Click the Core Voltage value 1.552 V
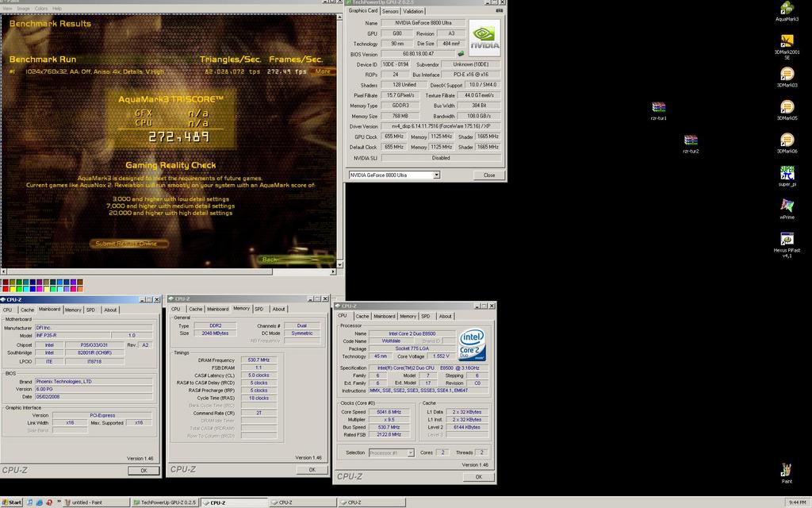The height and width of the screenshot is (508, 812). 441,356
